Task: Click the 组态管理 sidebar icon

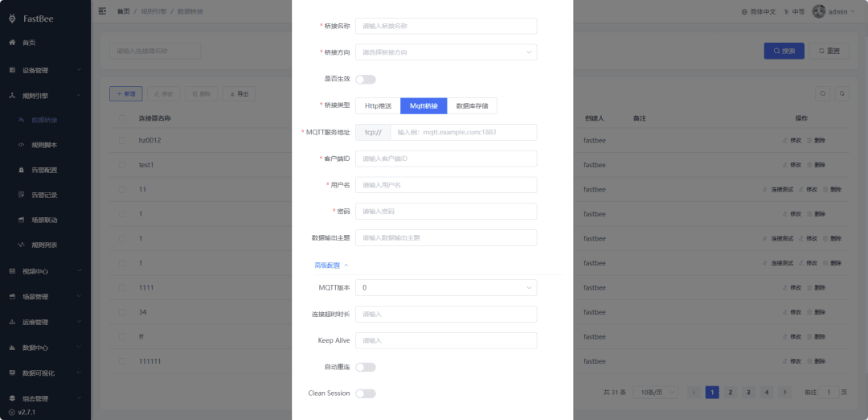Action: pos(12,398)
